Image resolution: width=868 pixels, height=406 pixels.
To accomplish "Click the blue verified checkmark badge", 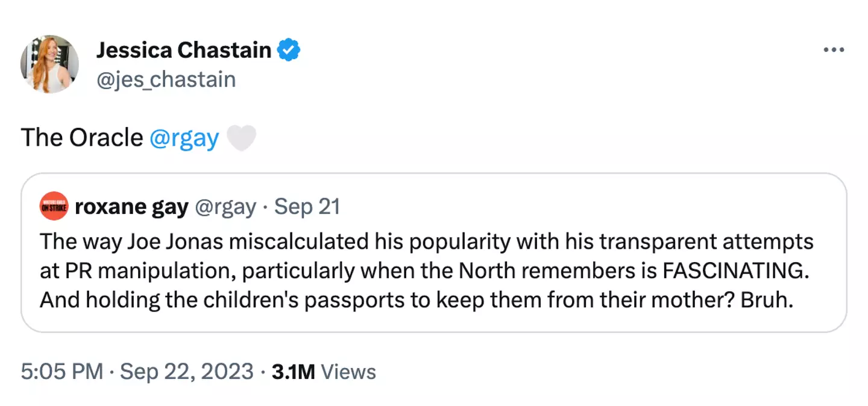I will pos(289,51).
